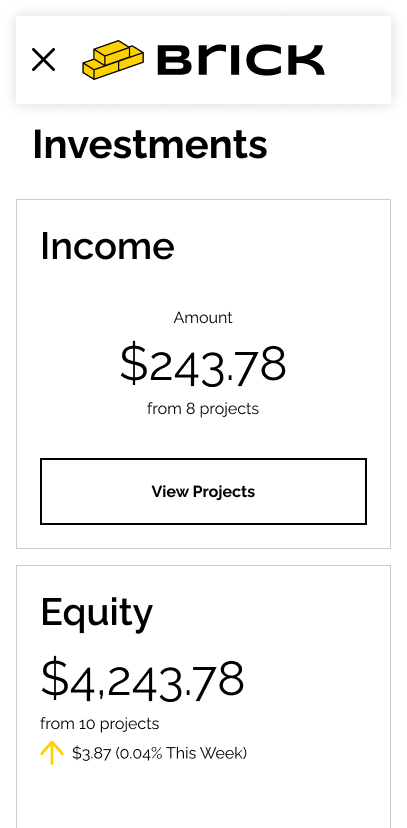Viewport: 407px width, 828px height.
Task: Select the $3.87 weekly change text
Action: pos(91,753)
